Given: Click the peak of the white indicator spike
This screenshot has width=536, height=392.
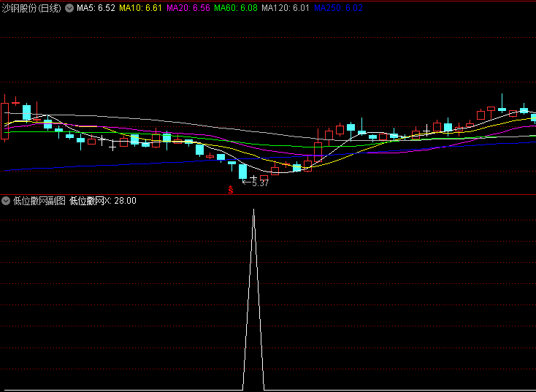Looking at the screenshot, I should (x=253, y=210).
